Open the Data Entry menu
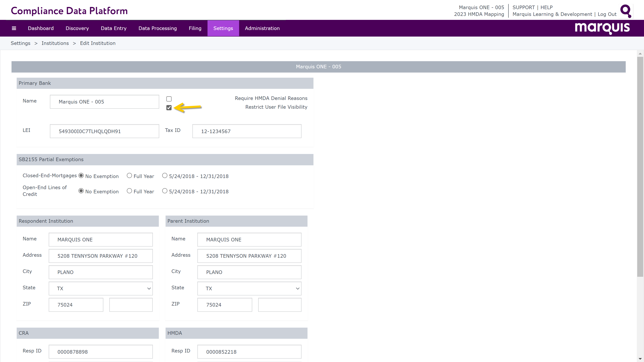This screenshot has width=644, height=362. click(x=114, y=28)
